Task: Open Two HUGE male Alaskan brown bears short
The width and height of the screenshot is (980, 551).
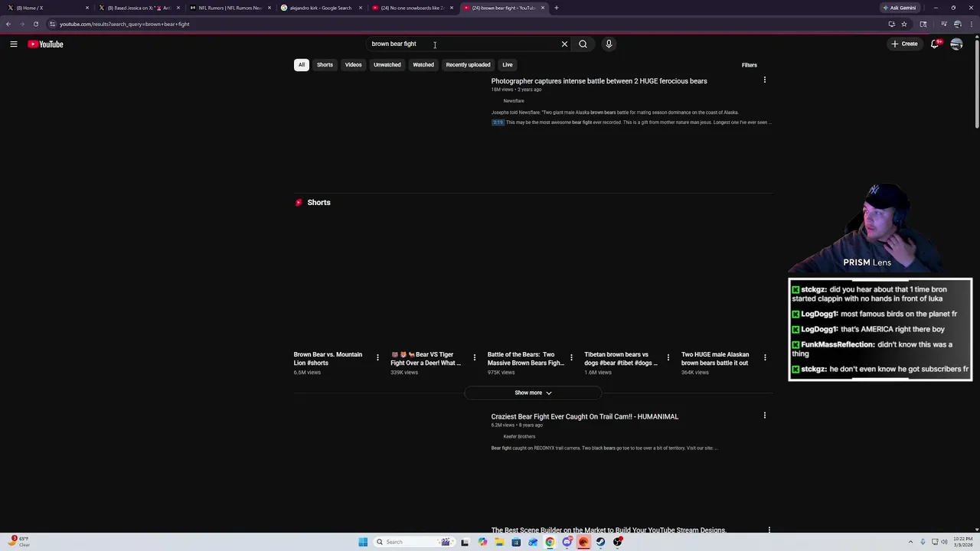Action: pos(715,359)
